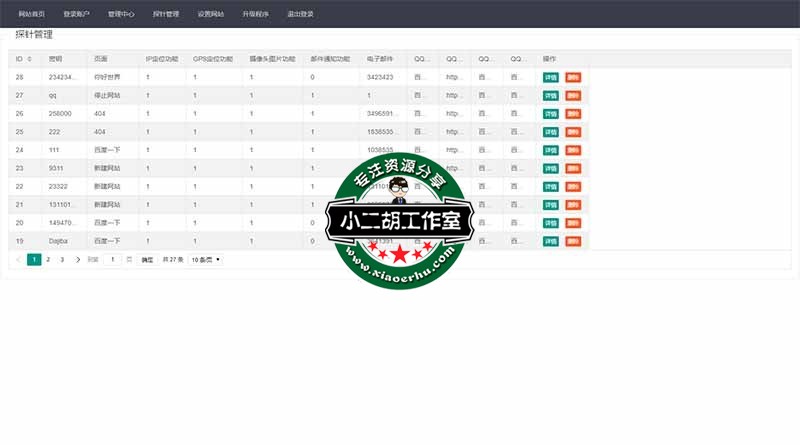Click the next page arrow
Image resolution: width=800 pixels, height=445 pixels.
click(x=78, y=260)
